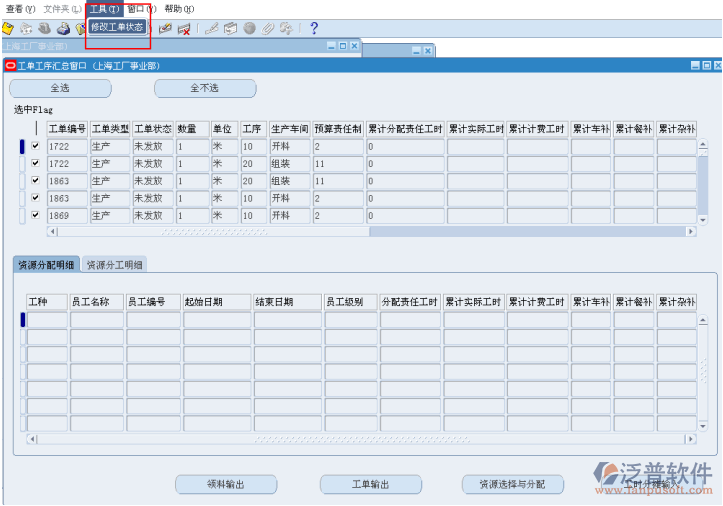Click the 工单输出 button
Image resolution: width=723 pixels, height=506 pixels.
point(371,484)
